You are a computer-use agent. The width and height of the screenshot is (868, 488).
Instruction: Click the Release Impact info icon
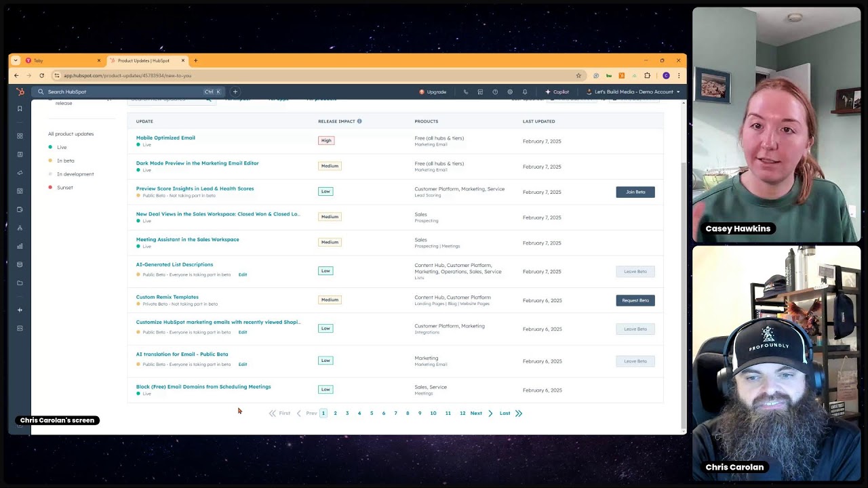pyautogui.click(x=359, y=121)
